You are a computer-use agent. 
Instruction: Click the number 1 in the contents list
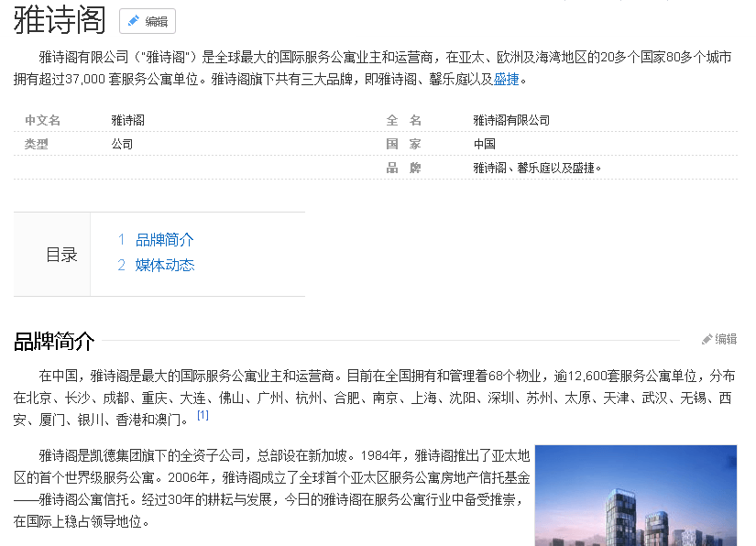click(122, 239)
